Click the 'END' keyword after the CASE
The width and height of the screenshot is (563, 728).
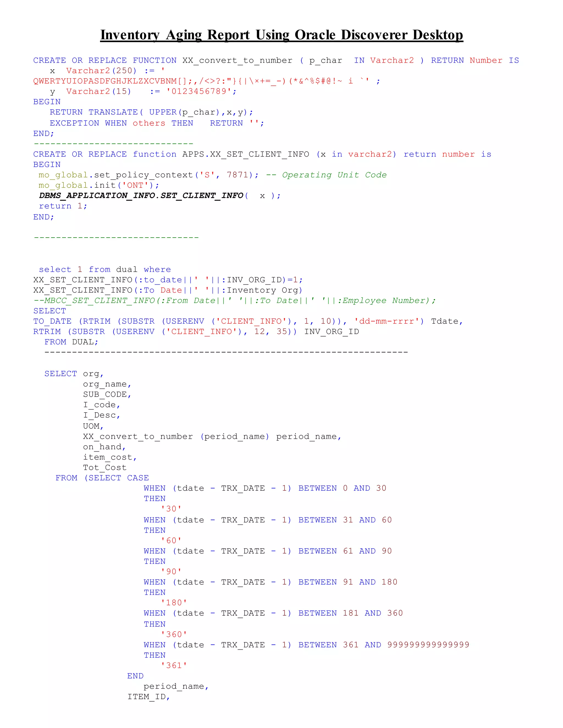coord(136,676)
